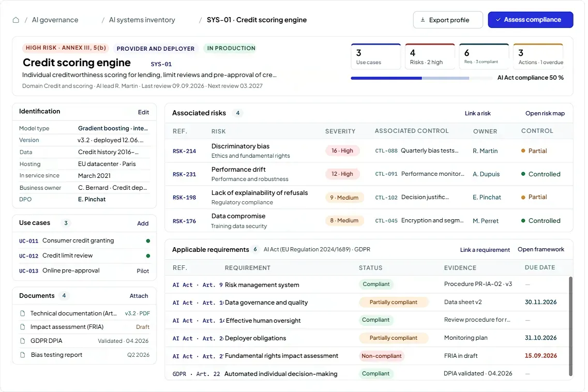Open the Technical documentation file icon
588x392 pixels.
tap(23, 313)
